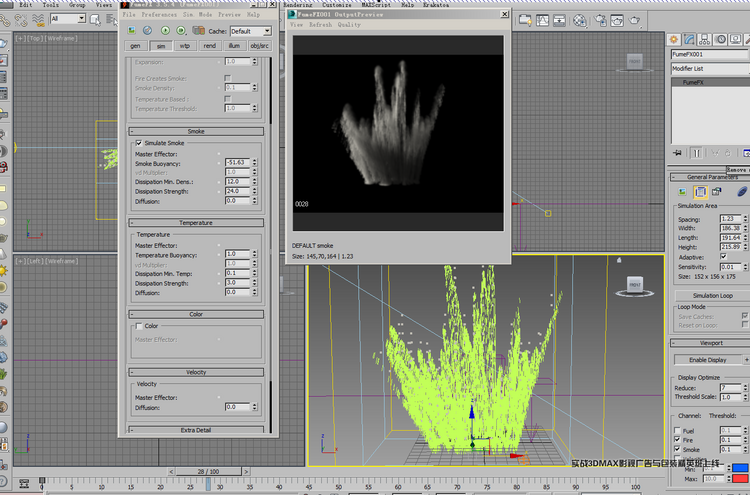The width and height of the screenshot is (750, 495).
Task: Enable the Color checkbox
Action: pyautogui.click(x=139, y=326)
